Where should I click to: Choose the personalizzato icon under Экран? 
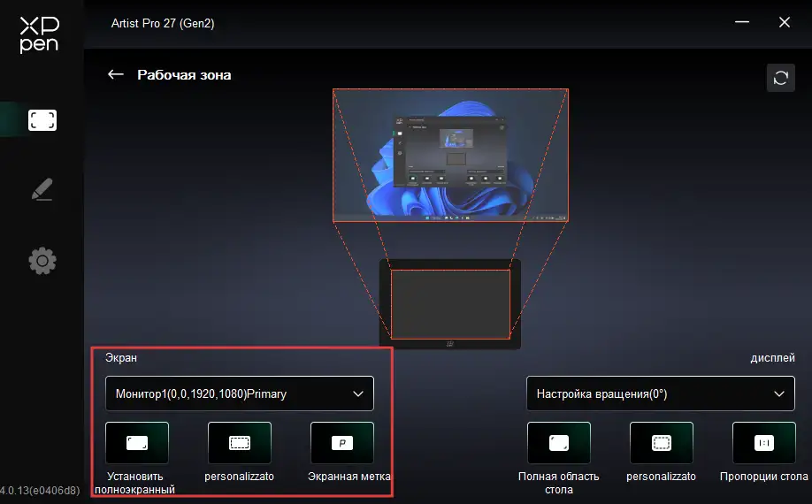[239, 443]
